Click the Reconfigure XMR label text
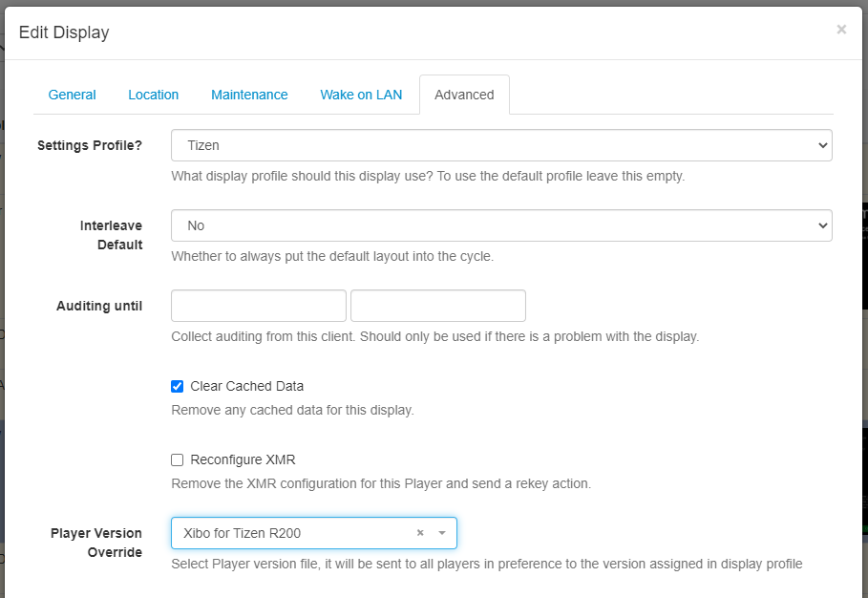 [243, 459]
